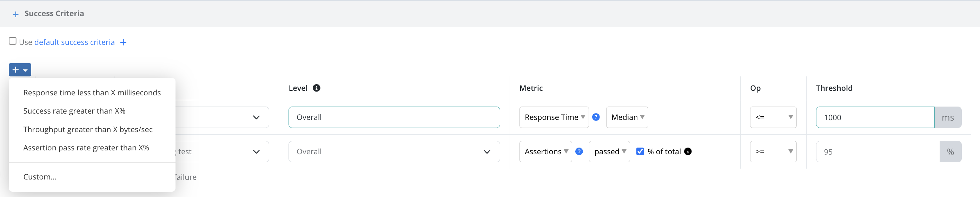The image size is (980, 197).
Task: Click the plus icon beside Success Criteria
Action: pyautogui.click(x=15, y=14)
